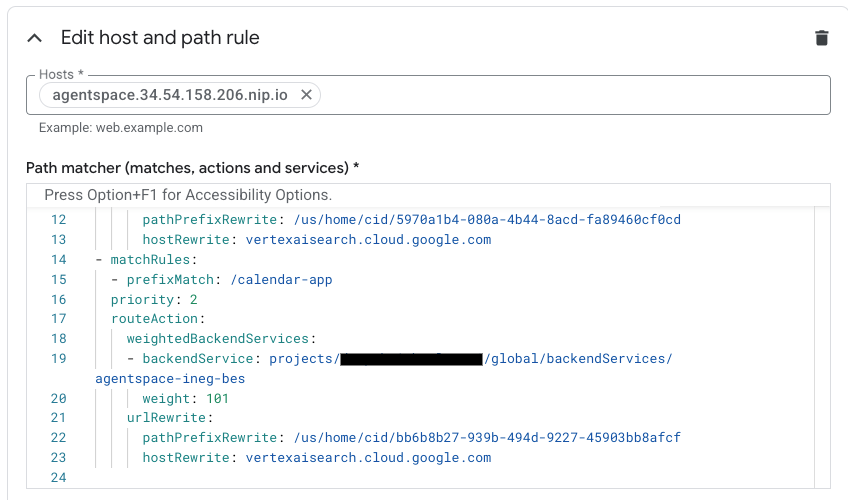
Task: Click the matchRules key on line 14
Action: [147, 260]
